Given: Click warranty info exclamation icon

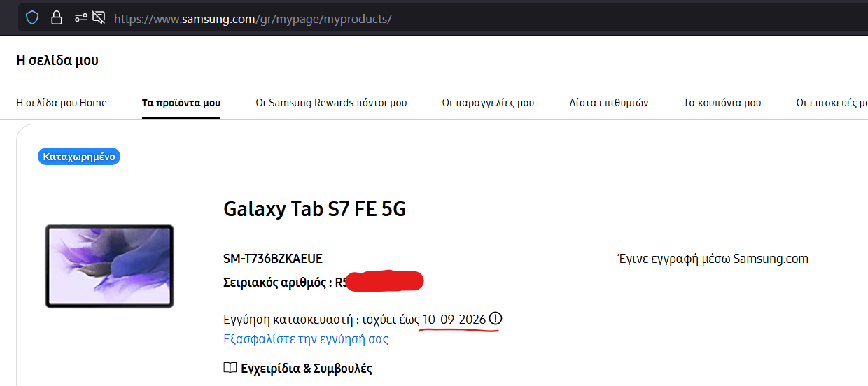Looking at the screenshot, I should [x=496, y=319].
